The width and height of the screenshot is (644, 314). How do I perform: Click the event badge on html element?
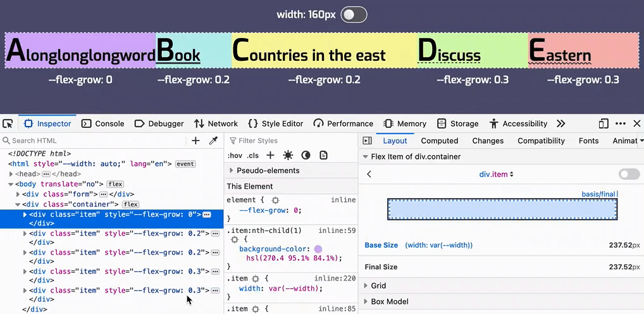(185, 163)
